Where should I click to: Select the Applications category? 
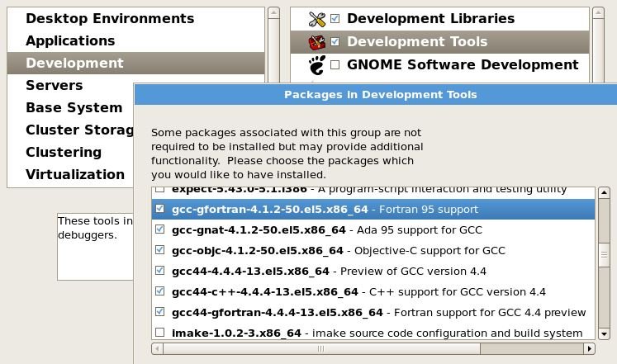(x=135, y=41)
